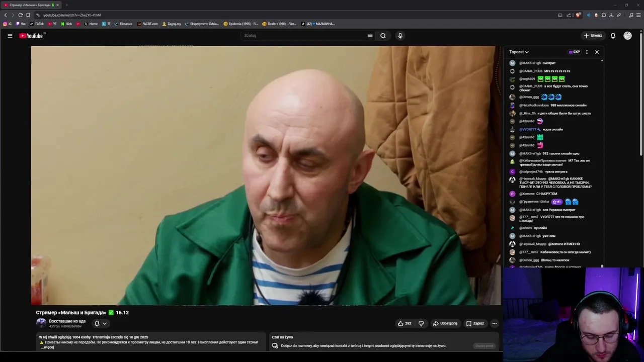Click the live stream video player

click(x=266, y=175)
